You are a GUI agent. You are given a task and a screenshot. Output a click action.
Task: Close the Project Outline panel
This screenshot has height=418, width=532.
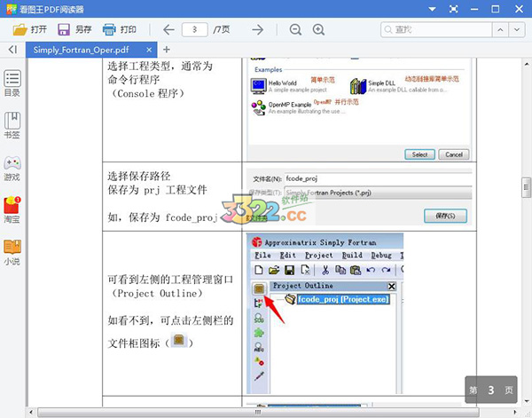(392, 287)
